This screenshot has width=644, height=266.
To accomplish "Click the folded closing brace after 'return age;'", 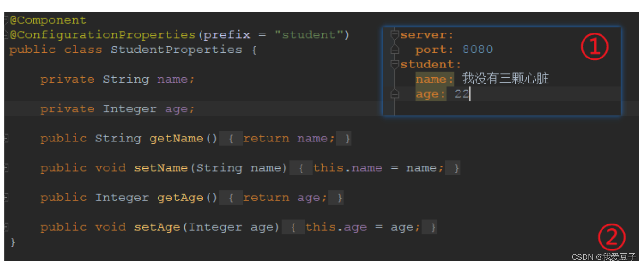I will point(336,198).
